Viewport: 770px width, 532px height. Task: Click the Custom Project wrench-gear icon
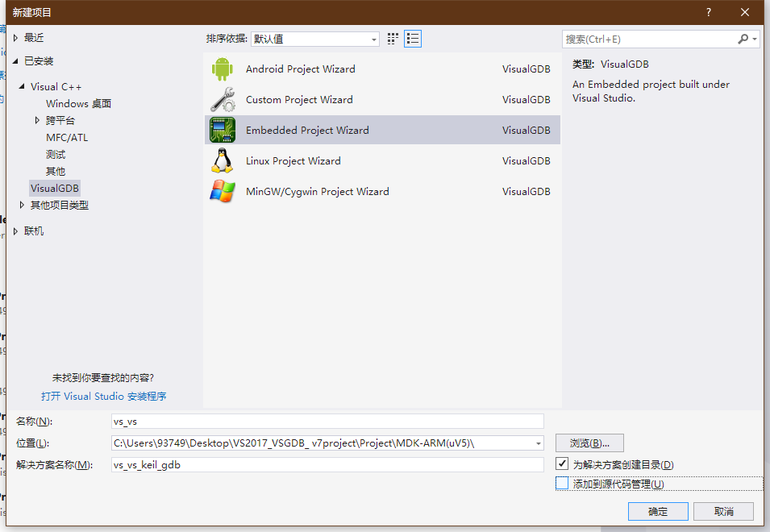(x=222, y=100)
